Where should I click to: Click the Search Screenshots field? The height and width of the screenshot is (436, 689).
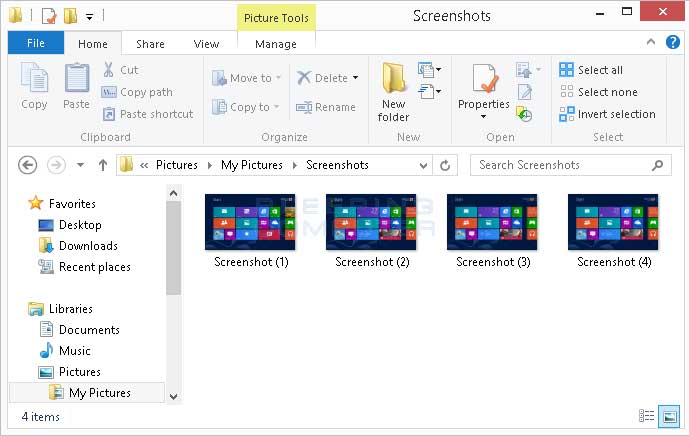570,165
